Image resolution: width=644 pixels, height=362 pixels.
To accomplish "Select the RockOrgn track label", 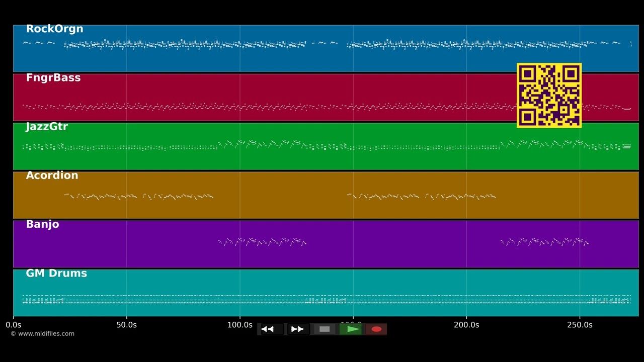I will 54,29.
